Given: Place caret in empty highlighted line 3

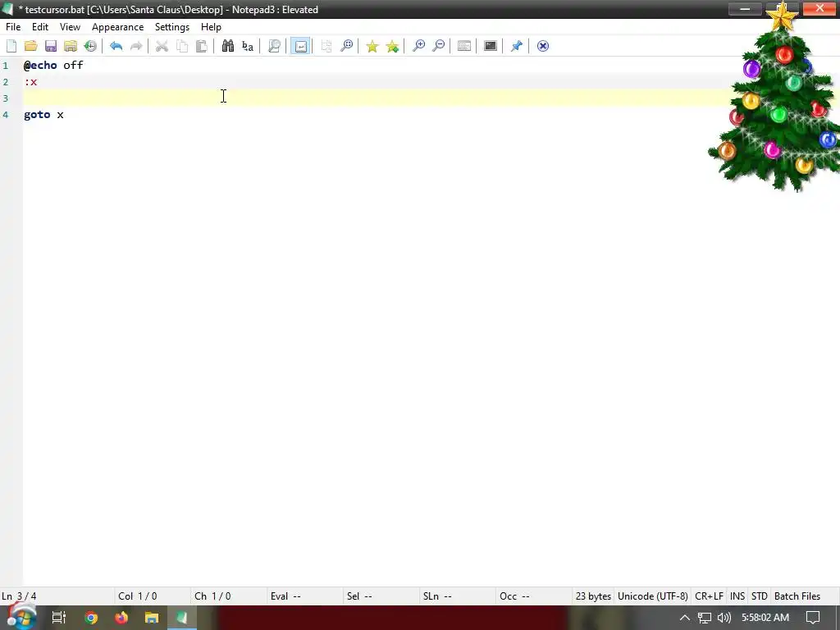Looking at the screenshot, I should click(375, 98).
